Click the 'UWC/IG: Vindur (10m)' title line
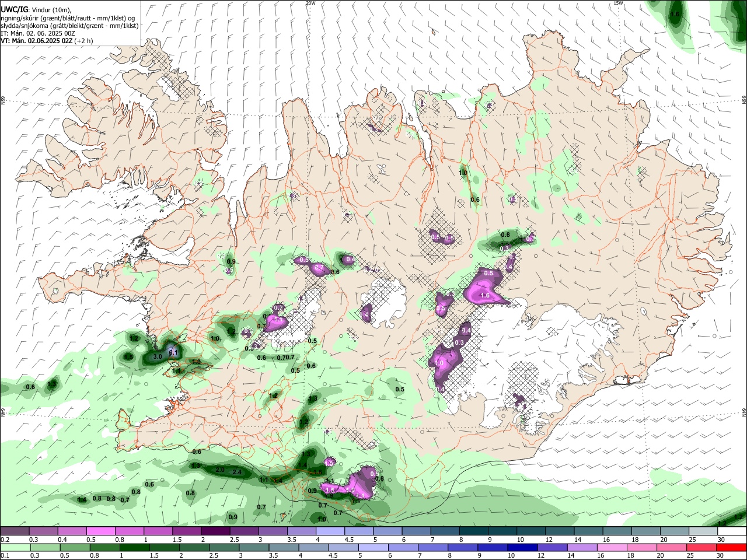Viewport: 747px width, 560px height. point(36,9)
